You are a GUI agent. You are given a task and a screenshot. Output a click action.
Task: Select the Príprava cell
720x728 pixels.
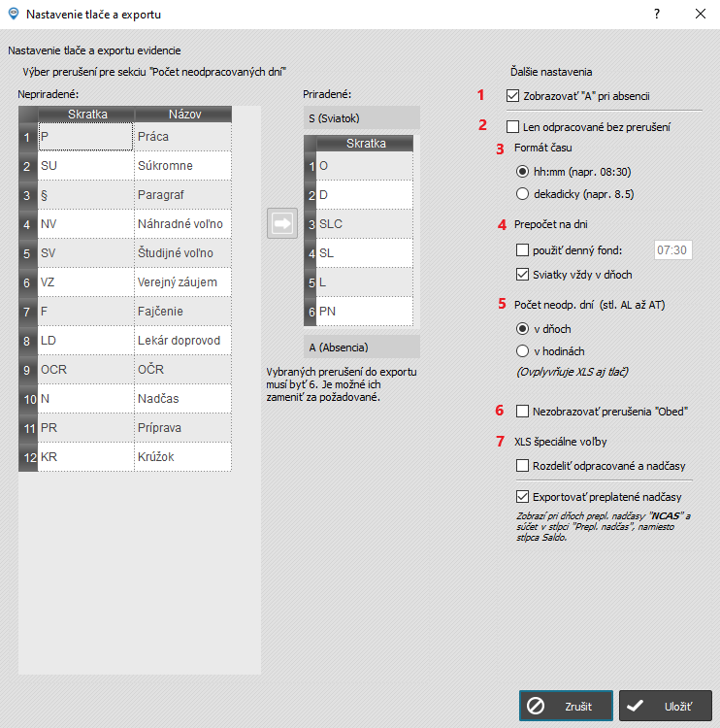click(x=182, y=428)
